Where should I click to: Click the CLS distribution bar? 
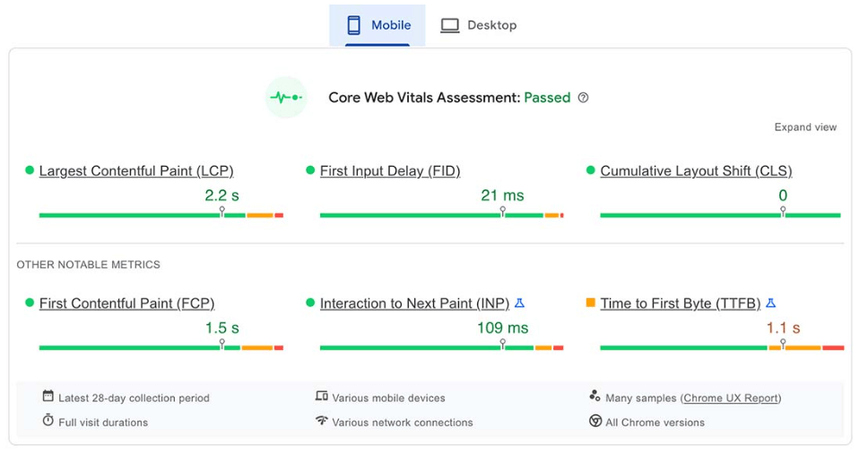pyautogui.click(x=720, y=214)
